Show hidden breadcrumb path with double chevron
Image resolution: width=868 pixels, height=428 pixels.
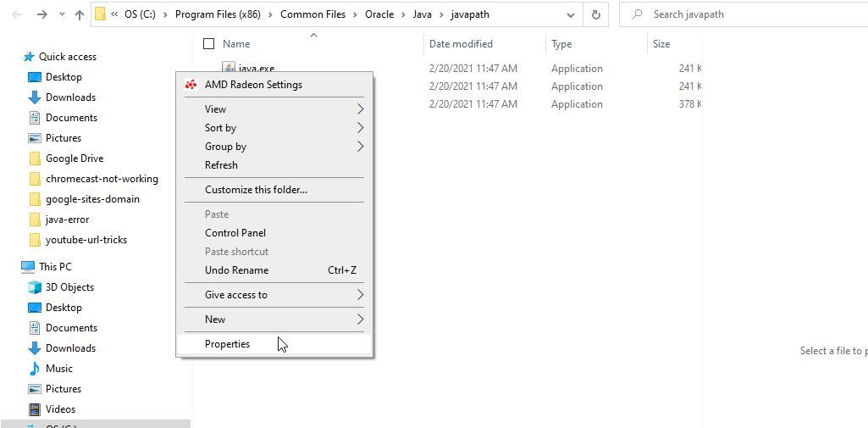pos(114,14)
